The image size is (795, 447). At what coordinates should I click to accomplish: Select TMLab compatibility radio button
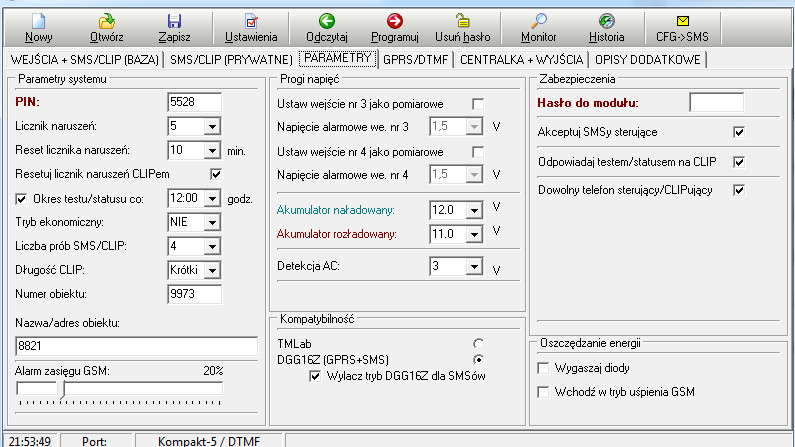tap(478, 344)
